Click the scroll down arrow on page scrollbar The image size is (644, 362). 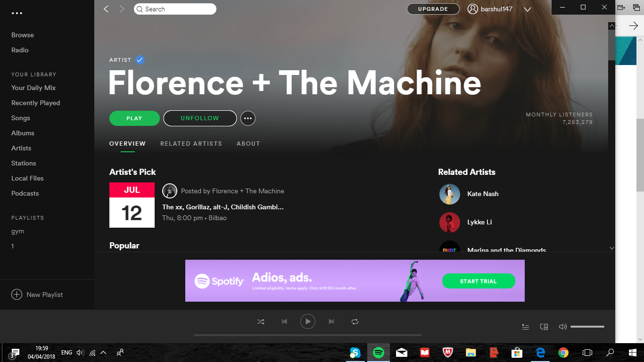tap(612, 248)
